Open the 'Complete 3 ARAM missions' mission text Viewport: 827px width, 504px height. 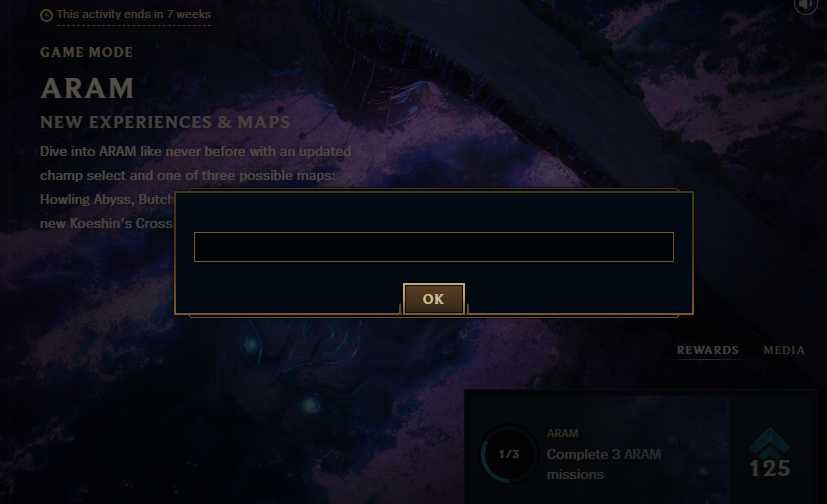click(x=603, y=464)
